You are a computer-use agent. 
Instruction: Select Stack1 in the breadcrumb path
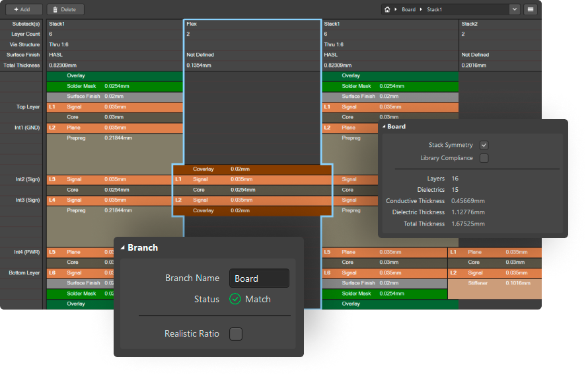tap(434, 10)
